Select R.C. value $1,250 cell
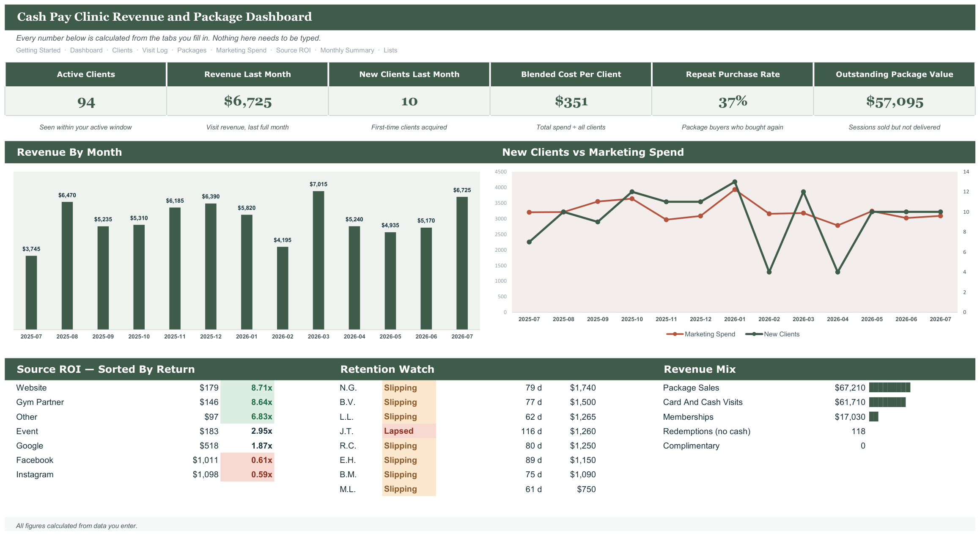The height and width of the screenshot is (534, 980). [x=583, y=446]
